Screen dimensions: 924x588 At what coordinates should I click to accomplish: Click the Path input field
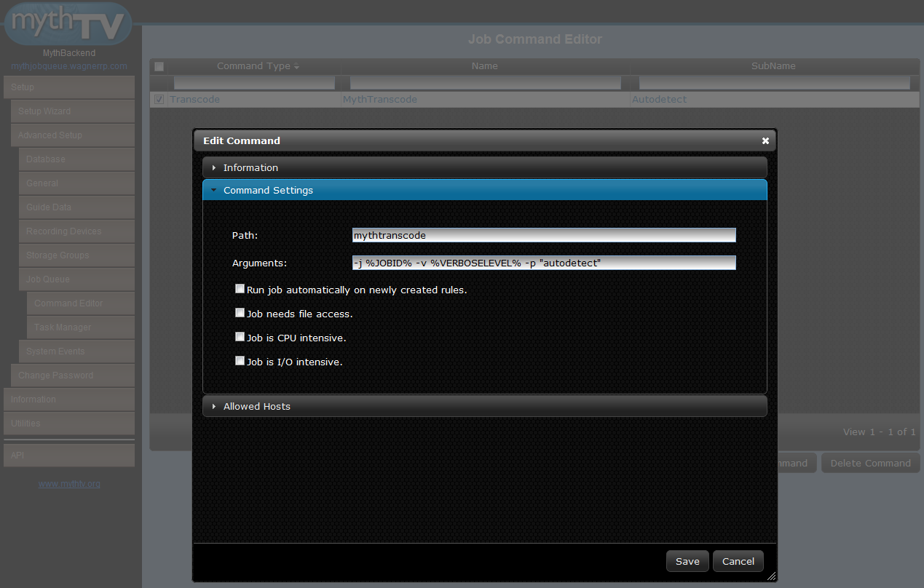[543, 235]
